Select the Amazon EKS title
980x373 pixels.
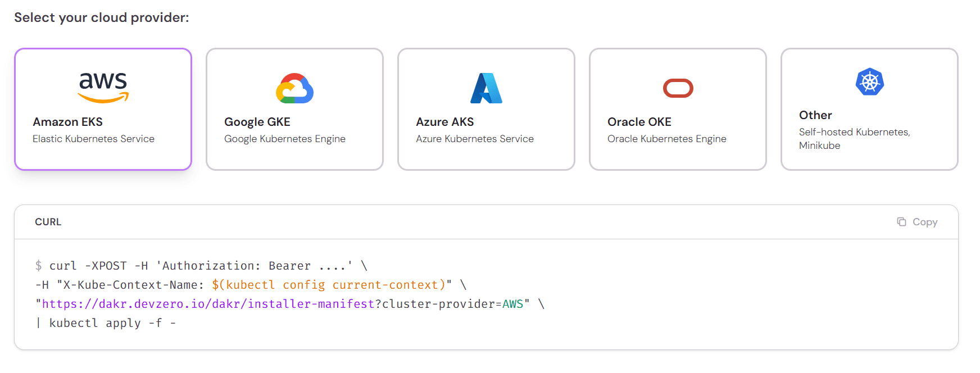(67, 122)
